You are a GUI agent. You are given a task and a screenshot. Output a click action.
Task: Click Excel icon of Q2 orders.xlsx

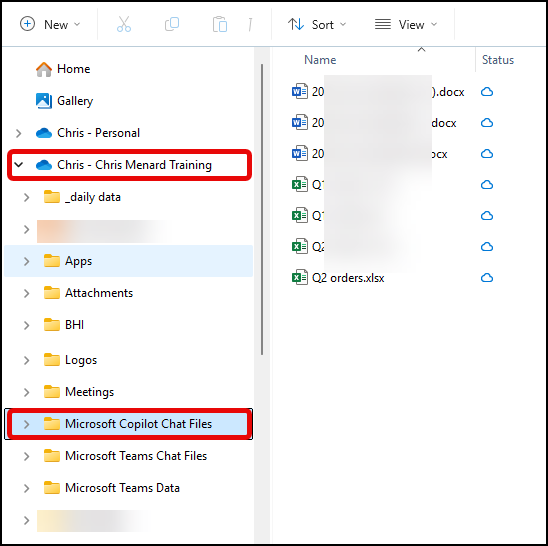(x=300, y=278)
